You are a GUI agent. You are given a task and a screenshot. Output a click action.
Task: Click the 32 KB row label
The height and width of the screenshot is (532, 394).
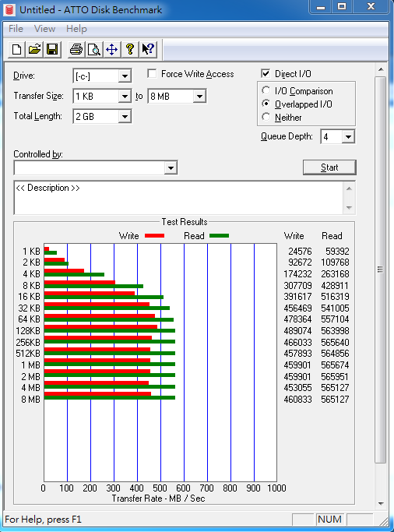(x=29, y=308)
